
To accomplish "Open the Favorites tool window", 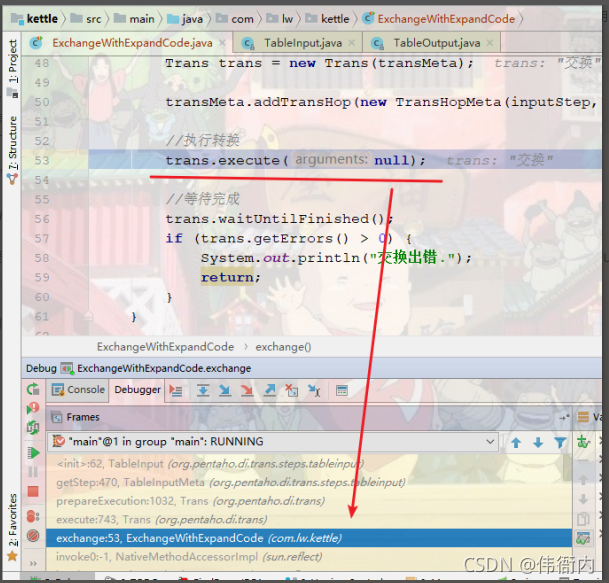I will (13, 519).
